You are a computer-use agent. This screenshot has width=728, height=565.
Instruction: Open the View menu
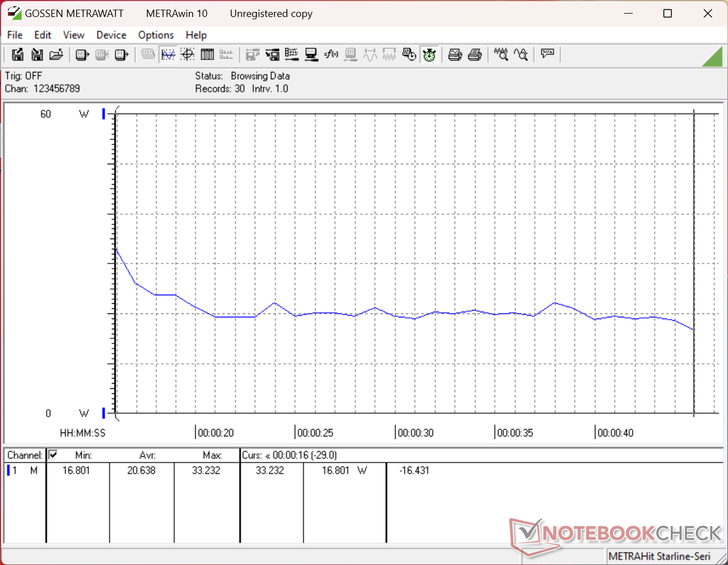[x=74, y=35]
